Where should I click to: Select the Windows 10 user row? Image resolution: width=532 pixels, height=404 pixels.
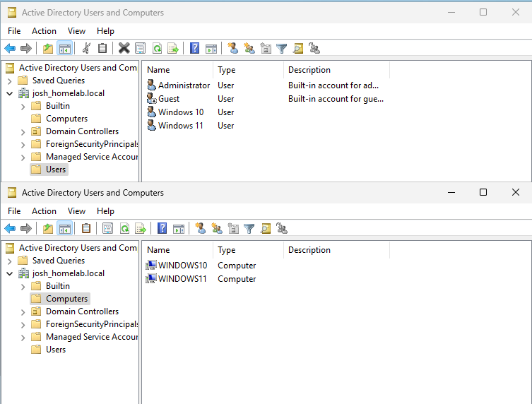[x=266, y=112]
